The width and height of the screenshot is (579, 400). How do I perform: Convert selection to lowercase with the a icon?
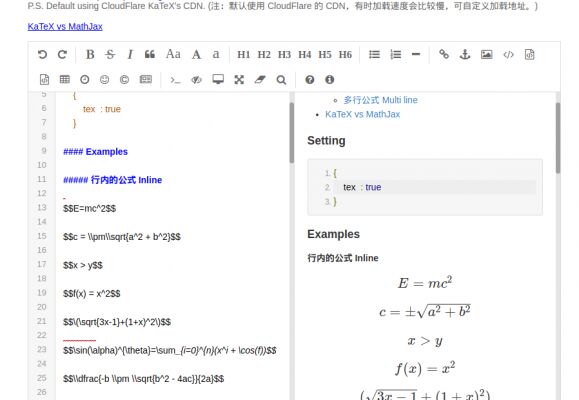pos(216,55)
